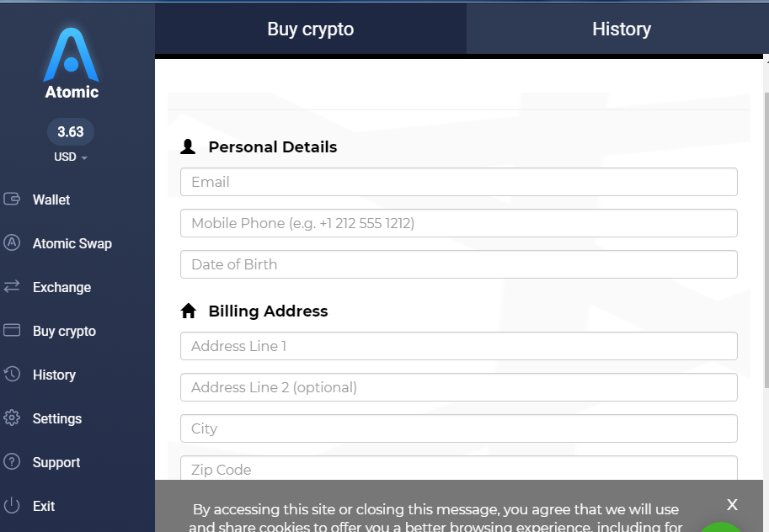Click the Support question mark icon

click(12, 461)
